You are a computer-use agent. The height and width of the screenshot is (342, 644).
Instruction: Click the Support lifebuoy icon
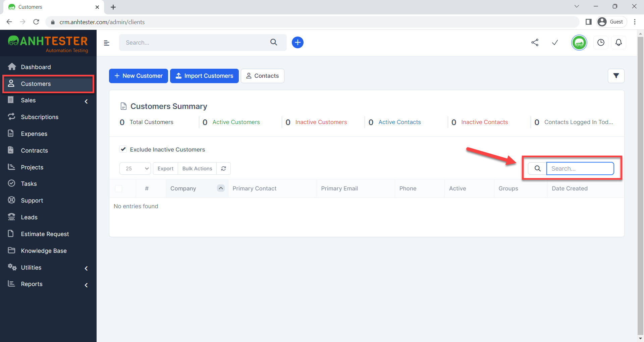pyautogui.click(x=11, y=200)
